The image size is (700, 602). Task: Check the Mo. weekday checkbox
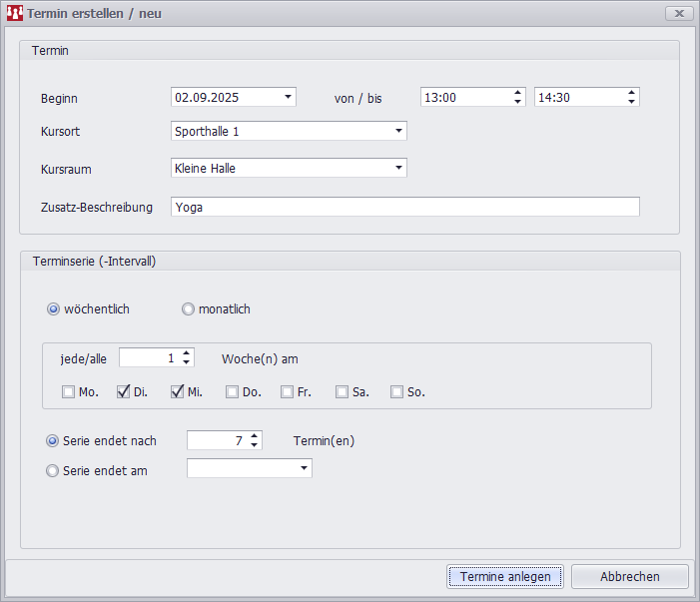[x=69, y=392]
